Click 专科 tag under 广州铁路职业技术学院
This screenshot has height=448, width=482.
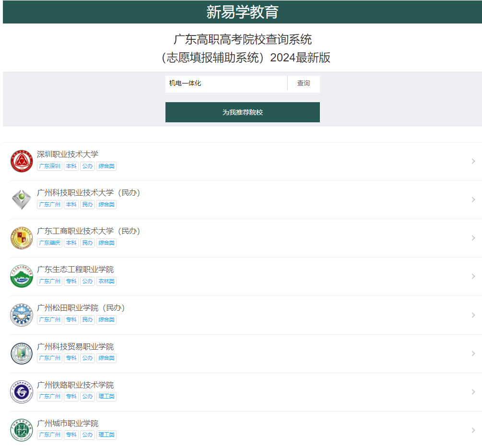tap(71, 397)
